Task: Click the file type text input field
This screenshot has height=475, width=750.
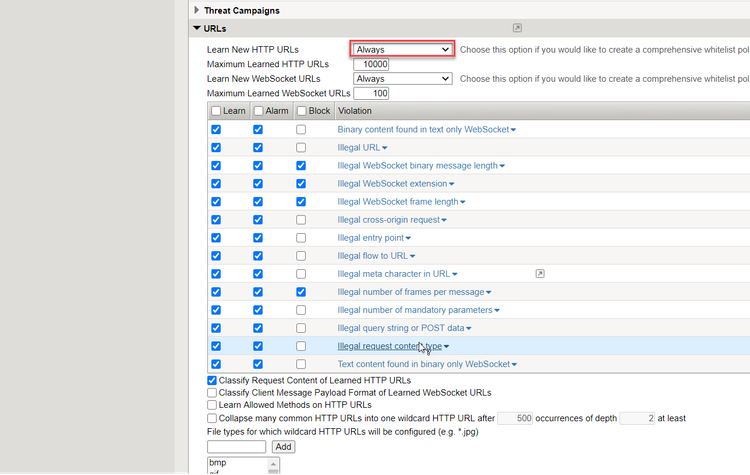Action: click(x=237, y=447)
